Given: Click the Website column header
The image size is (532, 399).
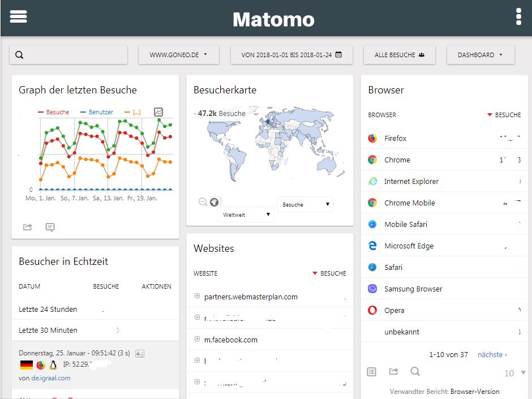Looking at the screenshot, I should 205,273.
